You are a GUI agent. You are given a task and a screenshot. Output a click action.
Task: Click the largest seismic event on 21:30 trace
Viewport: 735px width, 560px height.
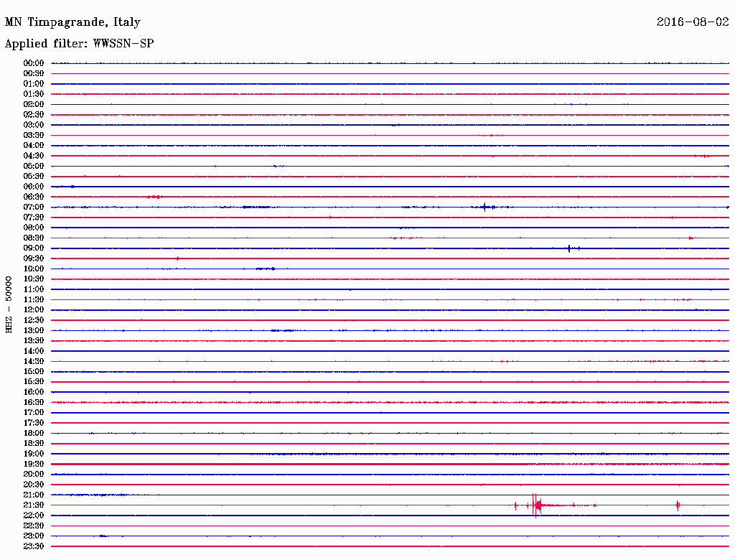[x=537, y=505]
